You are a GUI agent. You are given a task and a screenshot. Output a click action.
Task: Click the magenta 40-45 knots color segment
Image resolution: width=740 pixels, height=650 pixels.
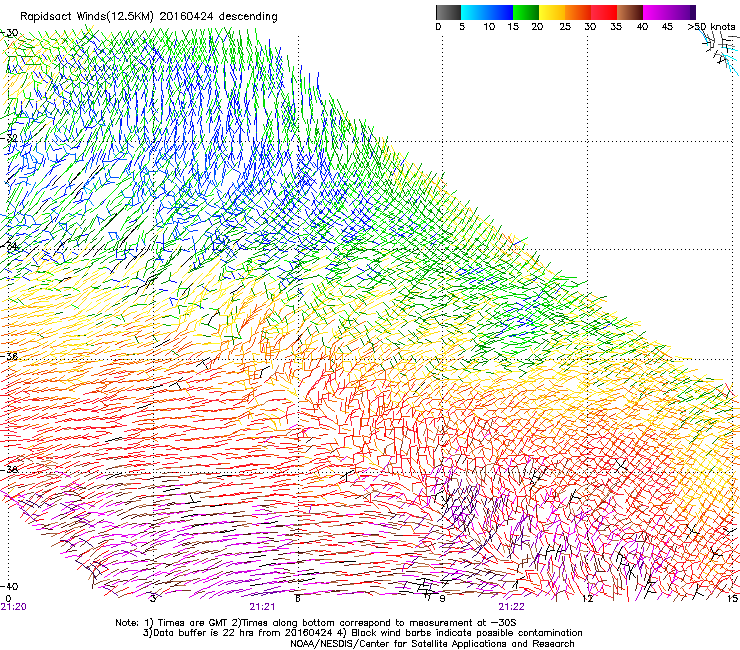656,12
